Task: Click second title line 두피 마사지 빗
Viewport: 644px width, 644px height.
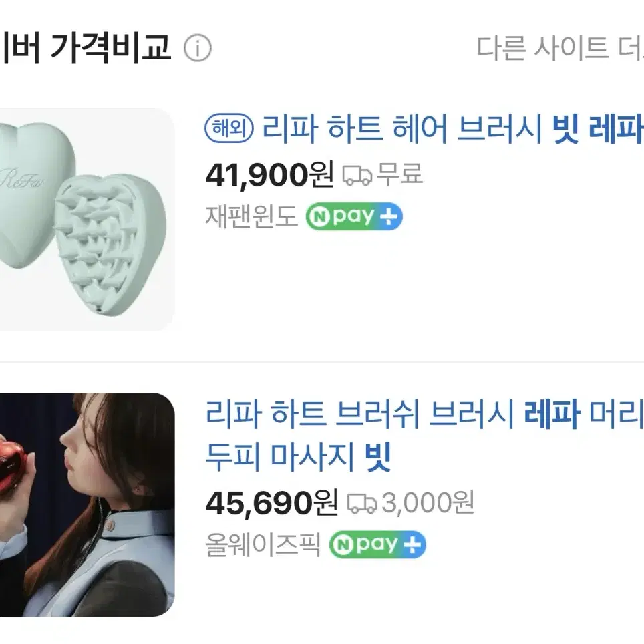Action: coord(298,457)
